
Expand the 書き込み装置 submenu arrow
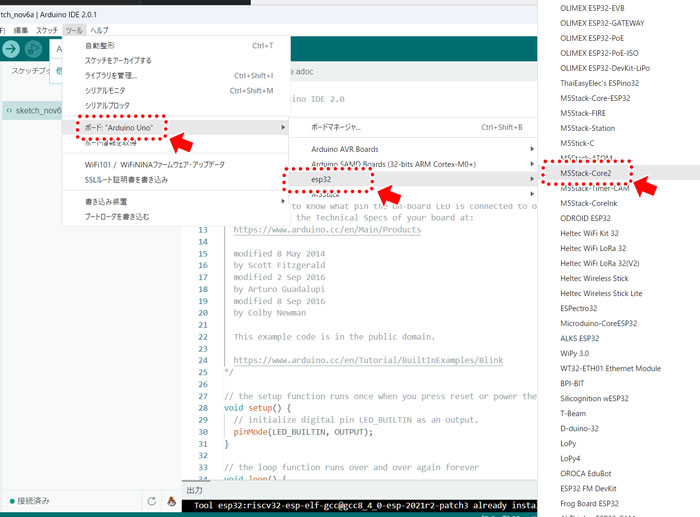tap(283, 201)
